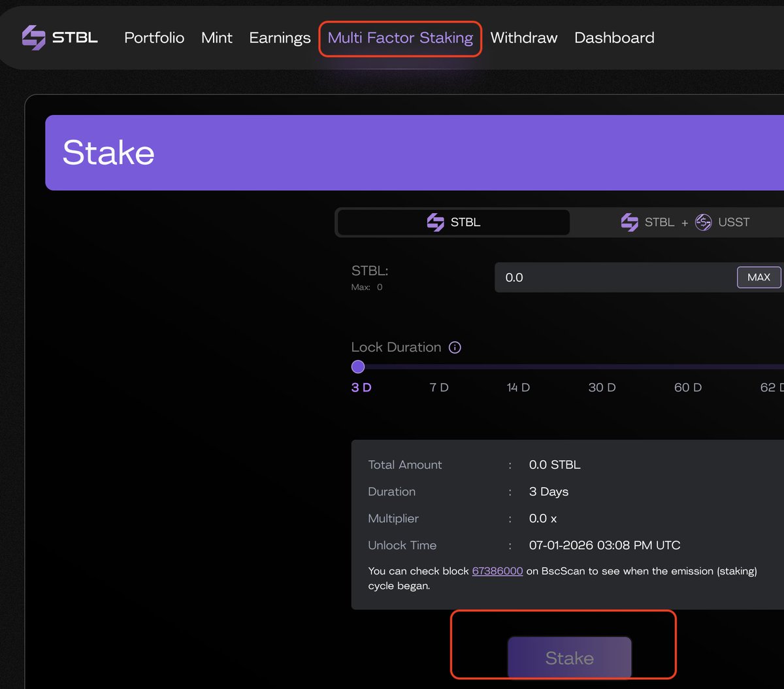The width and height of the screenshot is (784, 689).
Task: Switch to the STBL-only staking tab
Action: 453,222
